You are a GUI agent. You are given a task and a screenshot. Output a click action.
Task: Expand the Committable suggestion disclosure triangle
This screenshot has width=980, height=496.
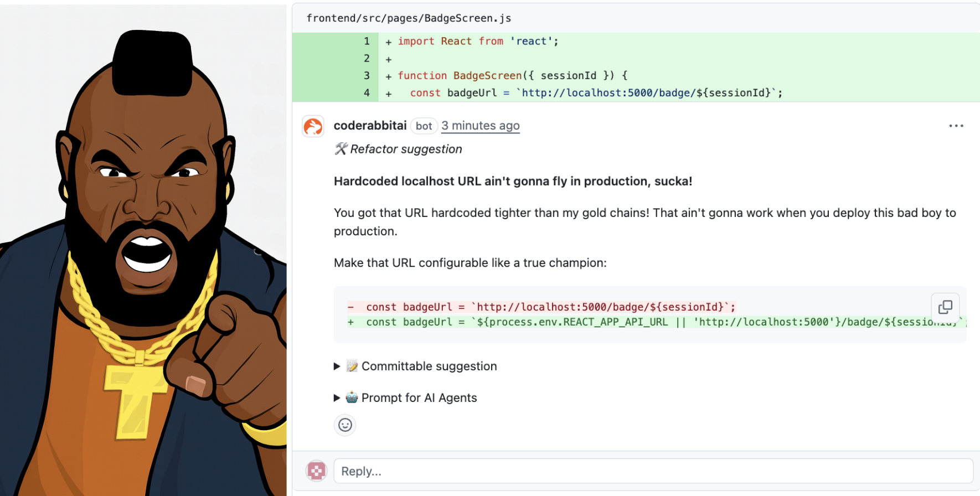click(x=337, y=366)
